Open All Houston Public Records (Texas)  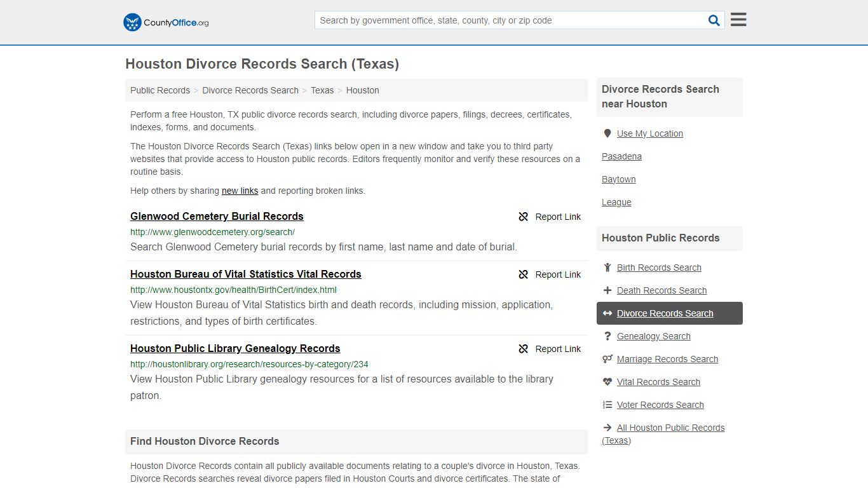click(663, 434)
